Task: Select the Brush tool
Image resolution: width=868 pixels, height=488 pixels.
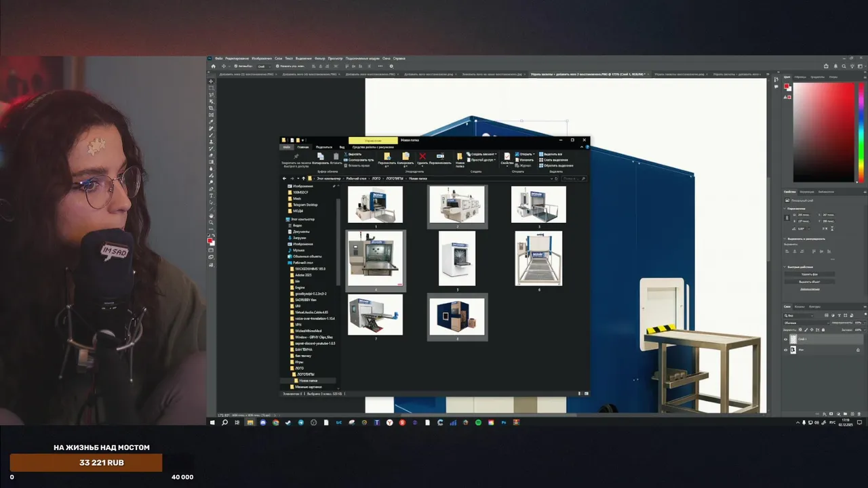Action: 212,135
